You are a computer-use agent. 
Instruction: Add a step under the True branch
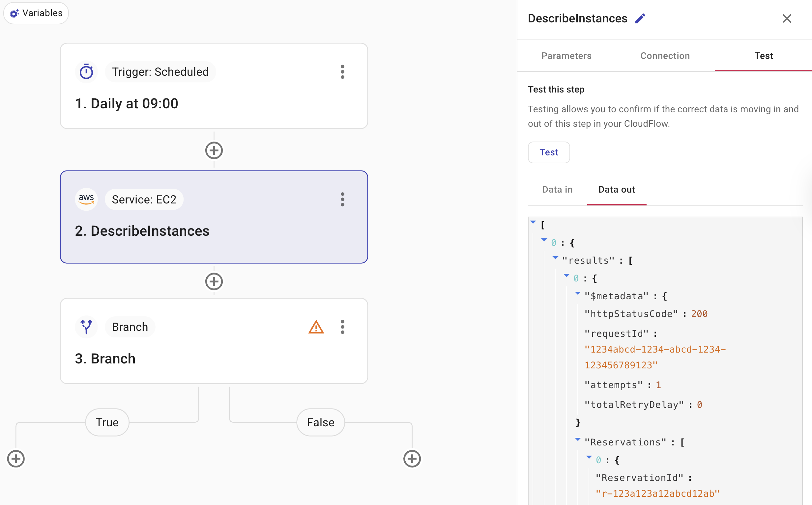(16, 459)
